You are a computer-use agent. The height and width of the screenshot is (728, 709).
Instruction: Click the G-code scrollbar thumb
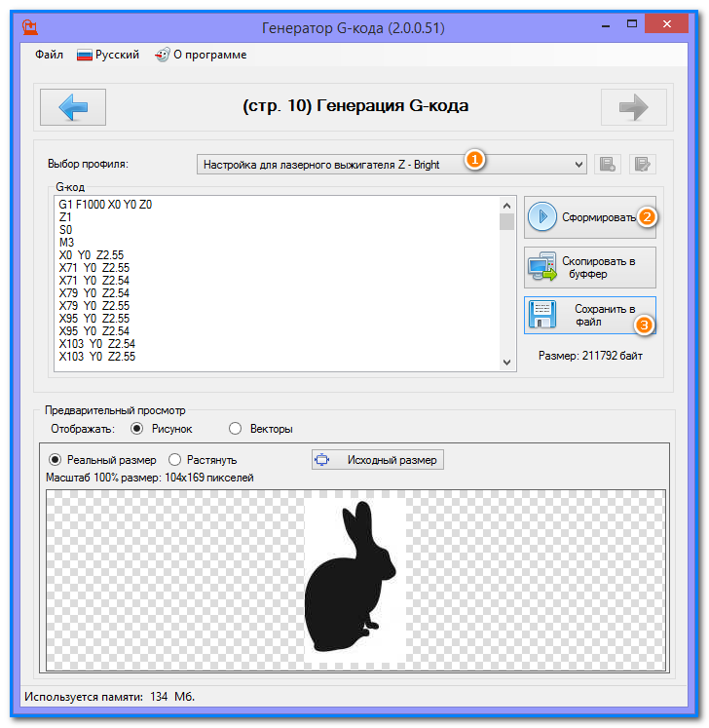pos(506,222)
